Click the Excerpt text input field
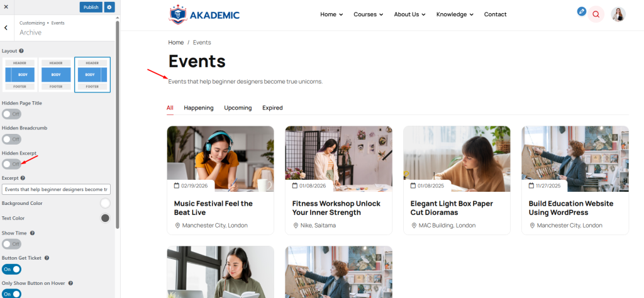 point(55,189)
